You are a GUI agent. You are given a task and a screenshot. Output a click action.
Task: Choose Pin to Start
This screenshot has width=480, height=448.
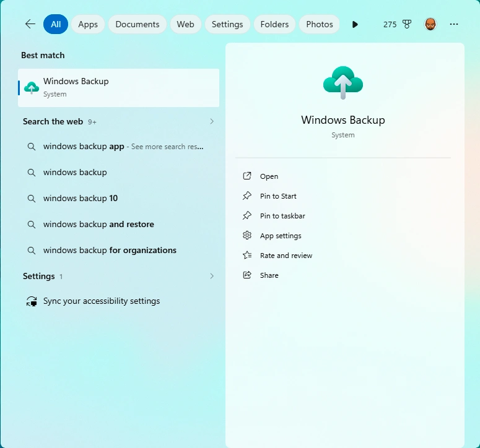click(343, 196)
